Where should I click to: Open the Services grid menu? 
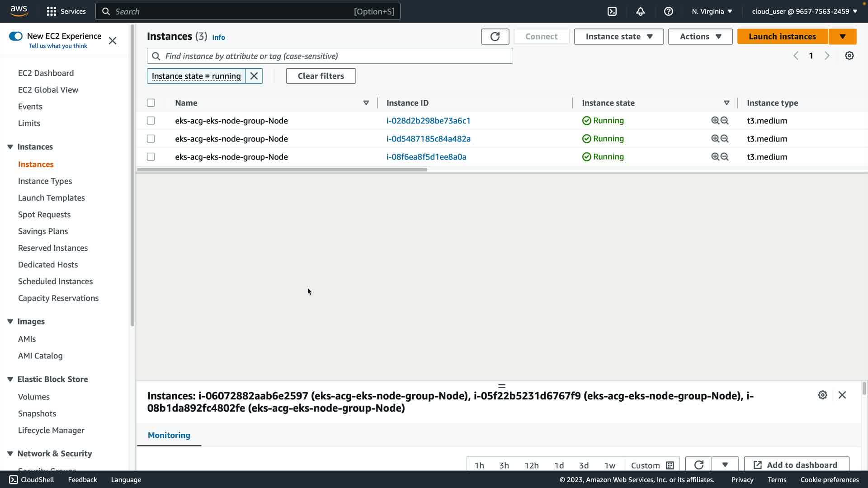tap(52, 11)
